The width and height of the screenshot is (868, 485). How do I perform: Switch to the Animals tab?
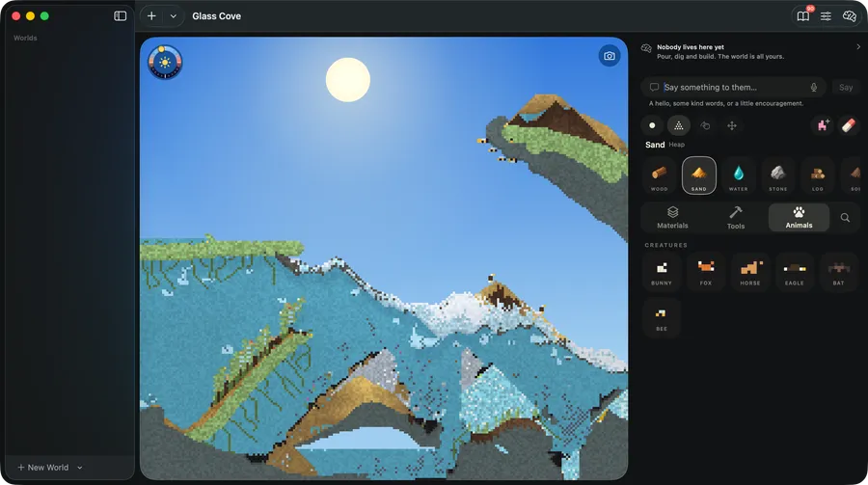coord(799,218)
